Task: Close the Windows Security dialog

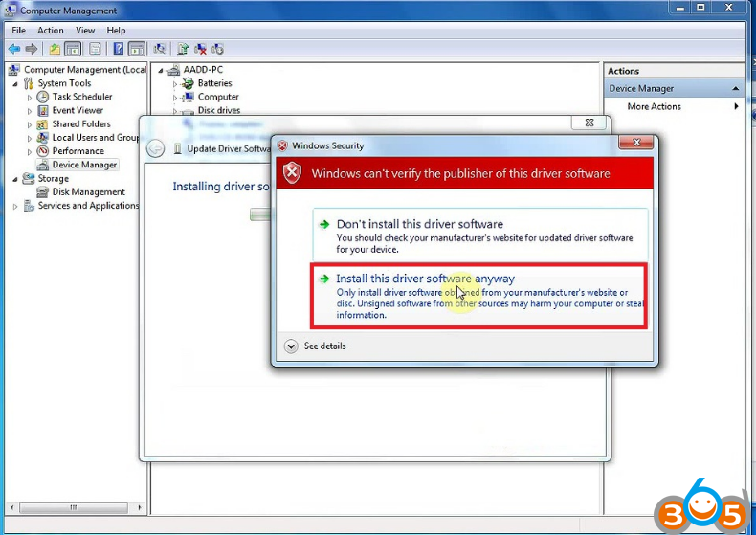Action: click(x=636, y=143)
